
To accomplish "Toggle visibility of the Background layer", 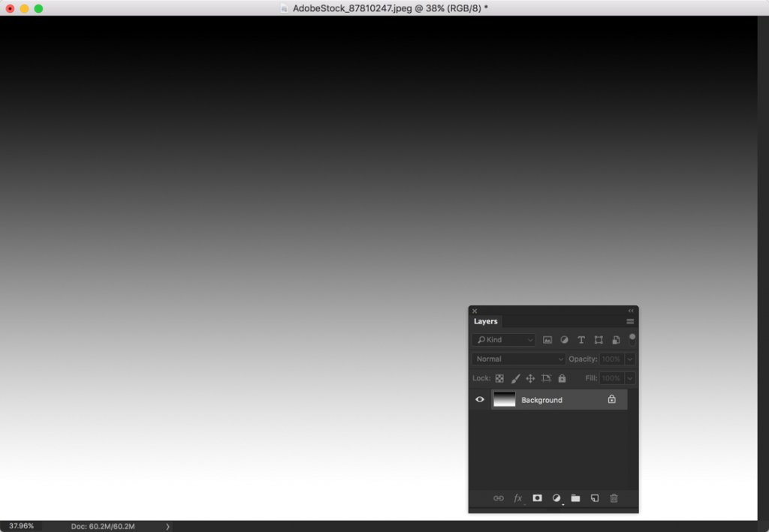I will pos(480,399).
